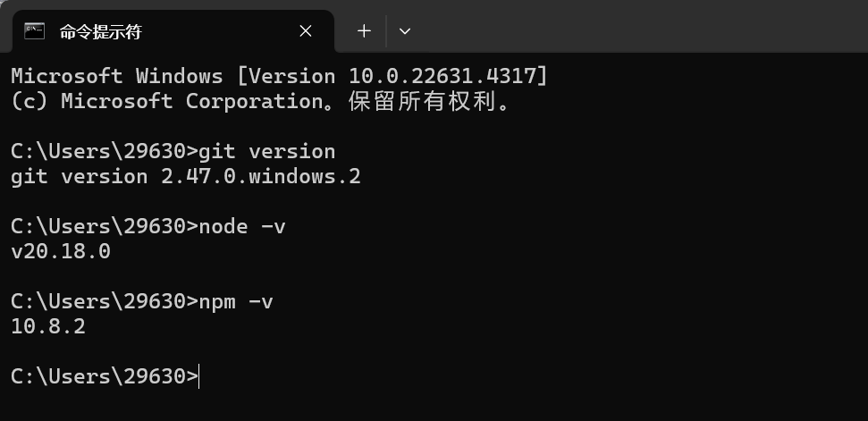Viewport: 868px width, 421px height.
Task: Click the "node -v" command text
Action: click(241, 226)
